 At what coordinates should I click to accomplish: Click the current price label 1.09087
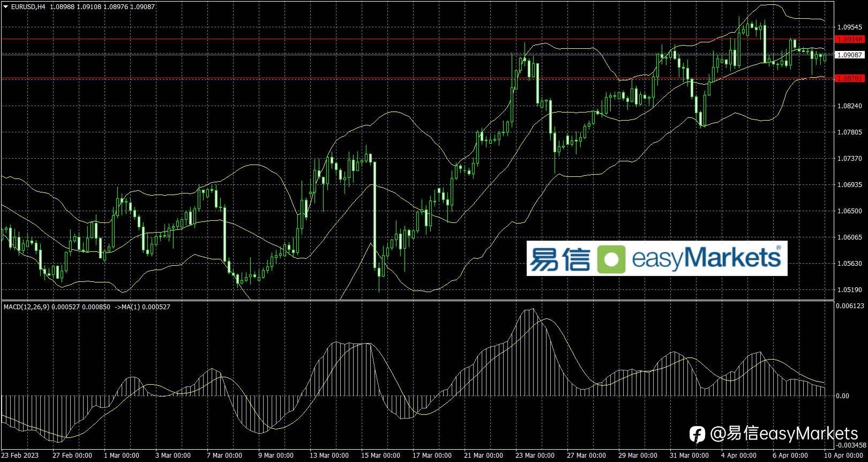(850, 55)
